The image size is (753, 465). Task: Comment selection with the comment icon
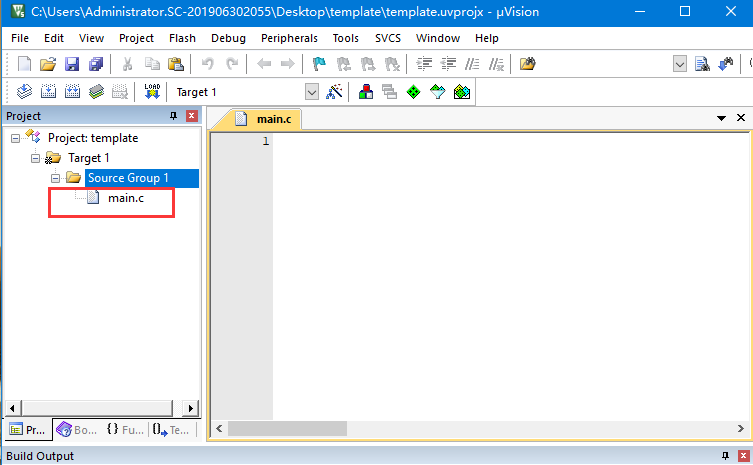pyautogui.click(x=472, y=64)
